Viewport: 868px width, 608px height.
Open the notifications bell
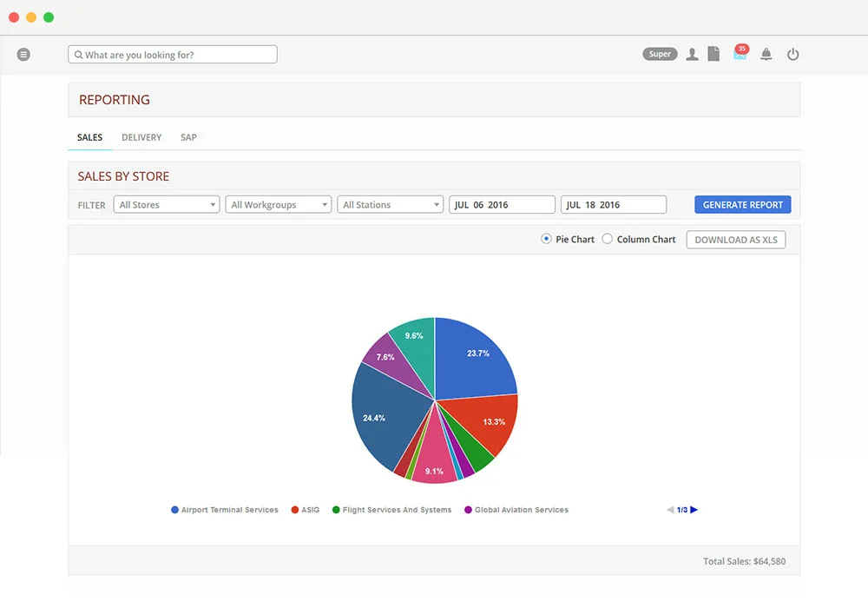tap(766, 54)
